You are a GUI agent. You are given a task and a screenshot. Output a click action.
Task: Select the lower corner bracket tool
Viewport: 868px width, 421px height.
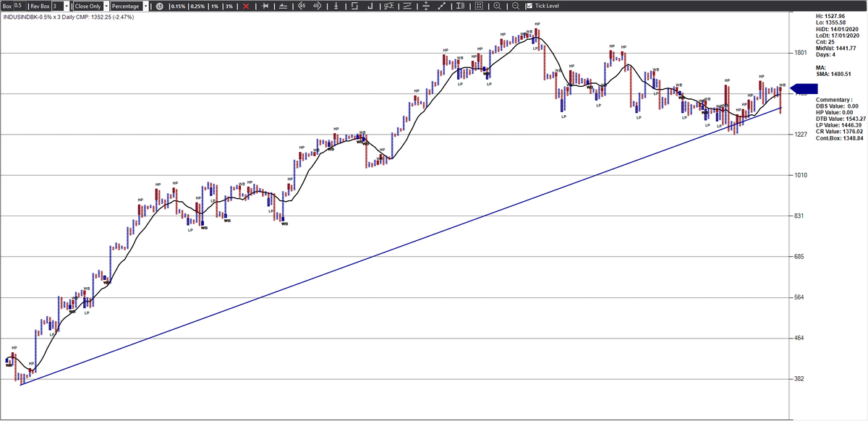(370, 6)
